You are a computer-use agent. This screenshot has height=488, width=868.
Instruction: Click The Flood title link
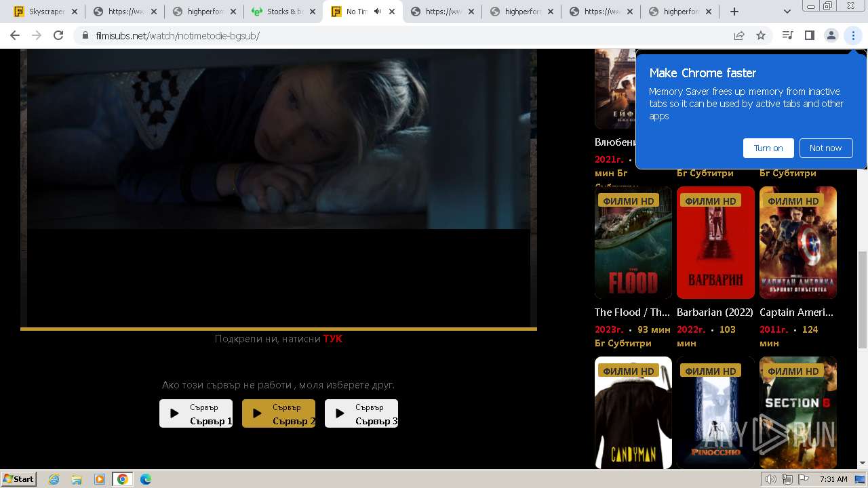(x=632, y=312)
